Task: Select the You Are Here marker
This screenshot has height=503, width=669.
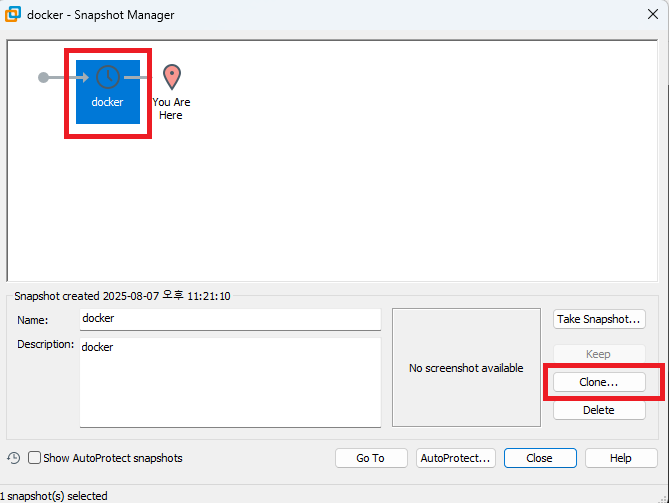Action: tap(172, 92)
